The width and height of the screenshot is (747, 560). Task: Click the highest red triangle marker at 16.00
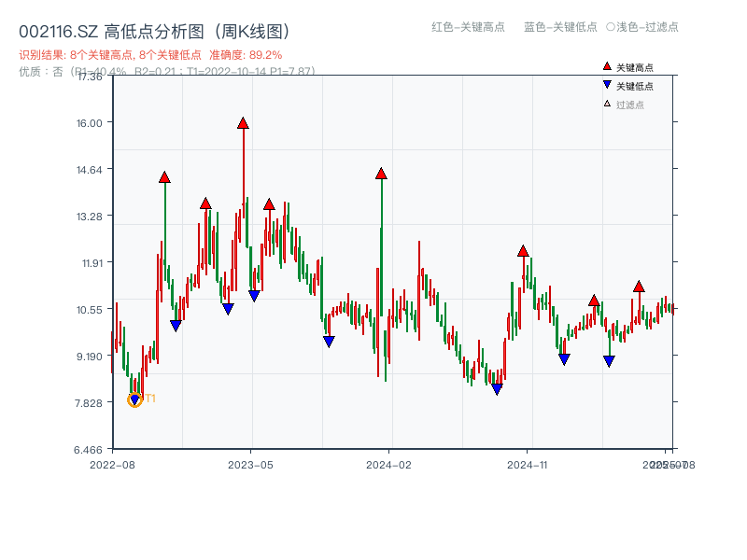click(243, 121)
